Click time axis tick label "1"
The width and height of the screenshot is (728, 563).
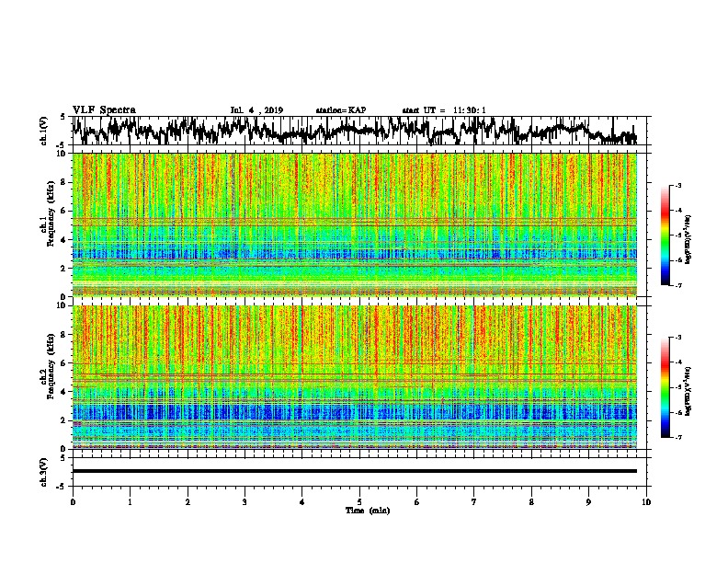click(x=130, y=502)
